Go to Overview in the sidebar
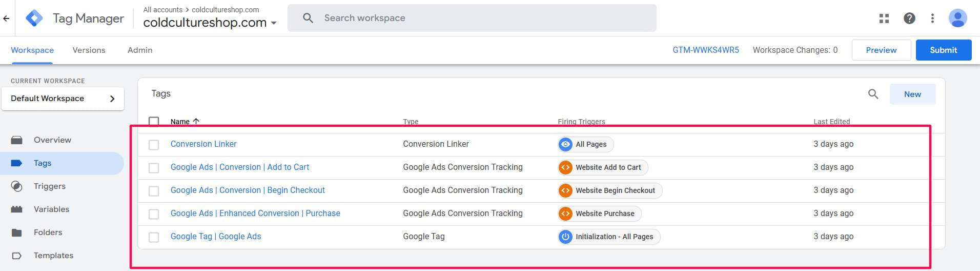Screen dimensions: 980x271 coord(52,140)
